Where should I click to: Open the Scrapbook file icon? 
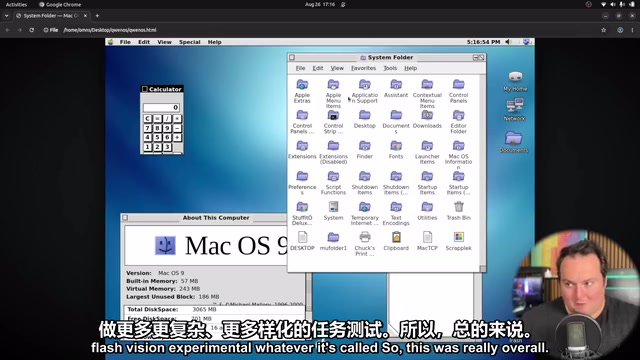(x=458, y=238)
